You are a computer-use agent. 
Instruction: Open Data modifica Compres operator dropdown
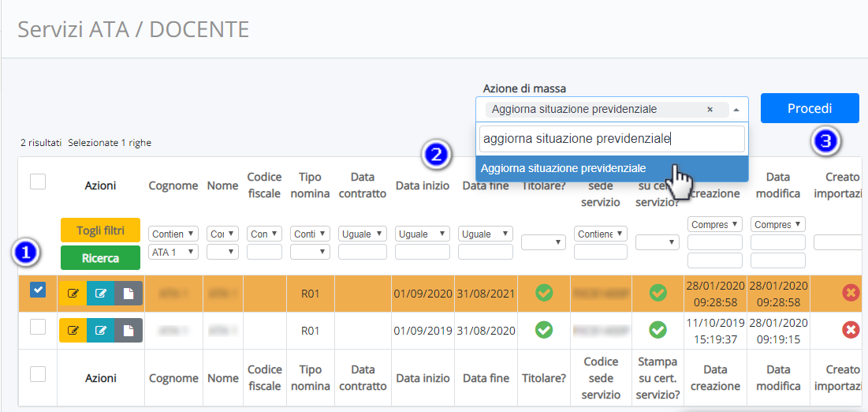pyautogui.click(x=778, y=224)
